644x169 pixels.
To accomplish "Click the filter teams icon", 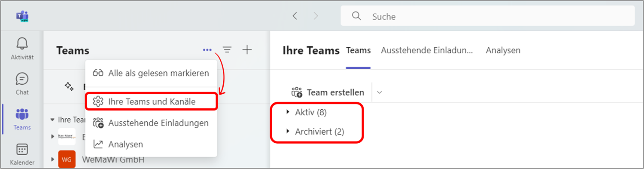I will coord(227,50).
